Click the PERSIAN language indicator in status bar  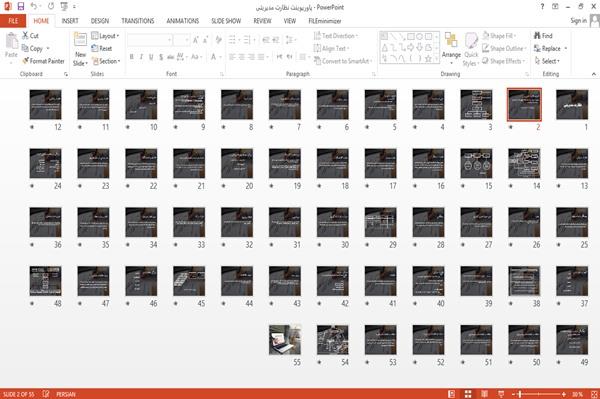click(x=66, y=394)
